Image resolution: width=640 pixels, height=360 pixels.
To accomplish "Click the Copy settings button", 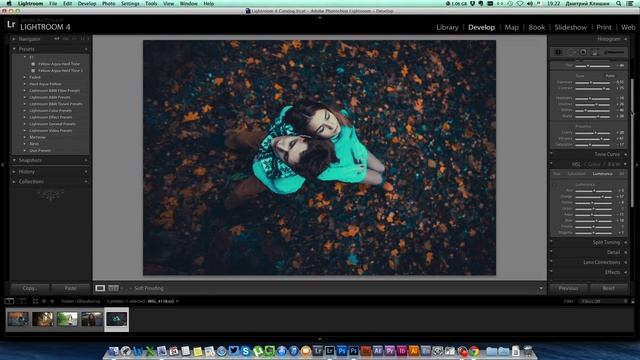I will [29, 288].
